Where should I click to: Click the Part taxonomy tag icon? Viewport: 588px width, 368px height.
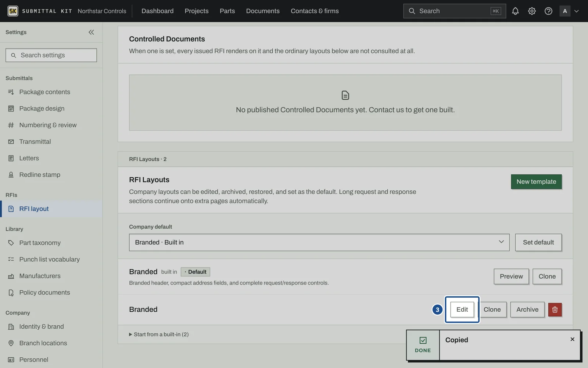tap(11, 243)
